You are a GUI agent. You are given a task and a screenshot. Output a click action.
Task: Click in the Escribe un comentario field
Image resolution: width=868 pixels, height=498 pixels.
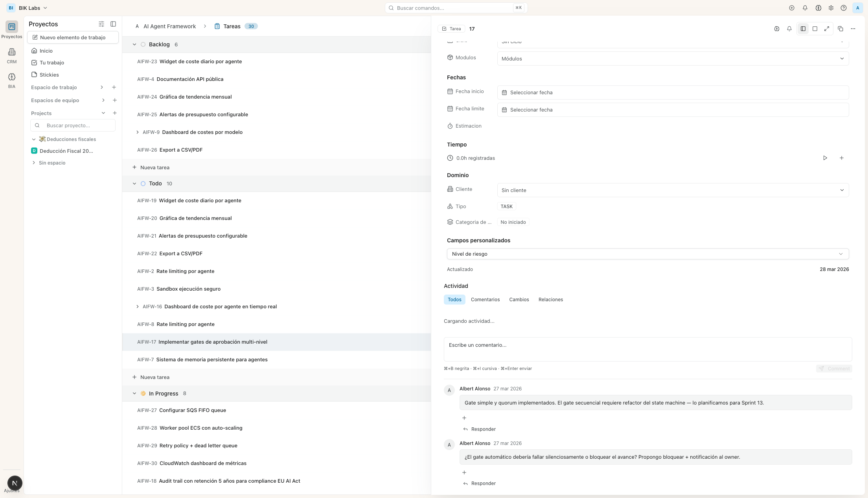pos(647,349)
